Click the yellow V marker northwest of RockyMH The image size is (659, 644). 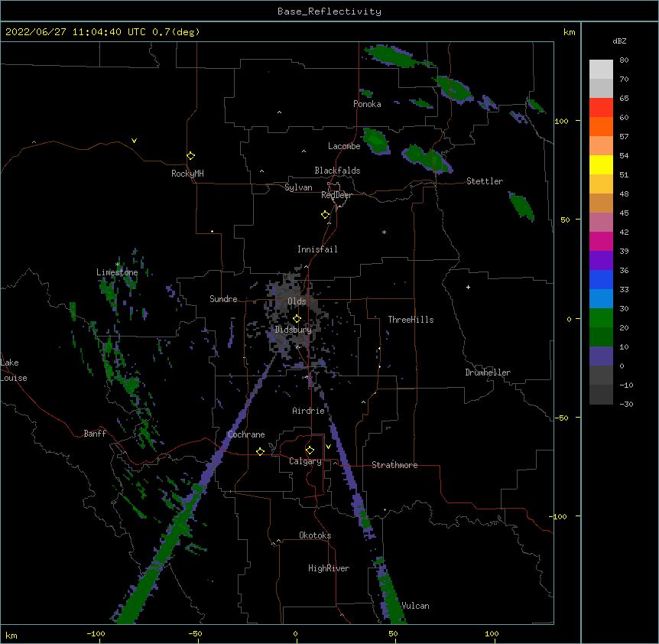[134, 141]
